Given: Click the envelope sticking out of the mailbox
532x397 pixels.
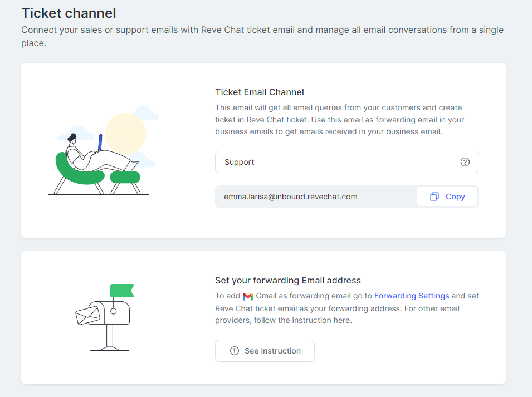Looking at the screenshot, I should point(87,316).
